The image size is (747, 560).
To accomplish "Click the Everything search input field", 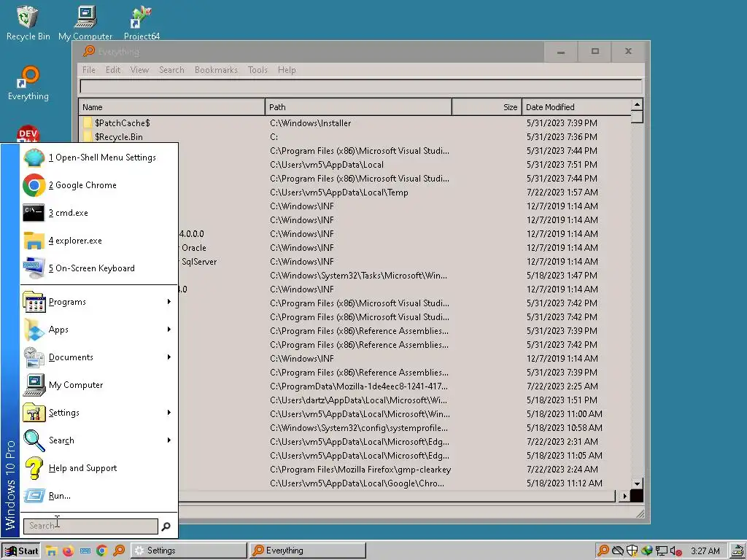I will tap(360, 87).
